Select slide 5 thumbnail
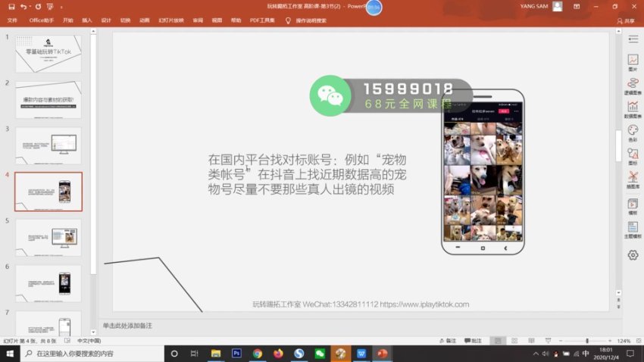Image resolution: width=644 pixels, height=362 pixels. [48, 238]
